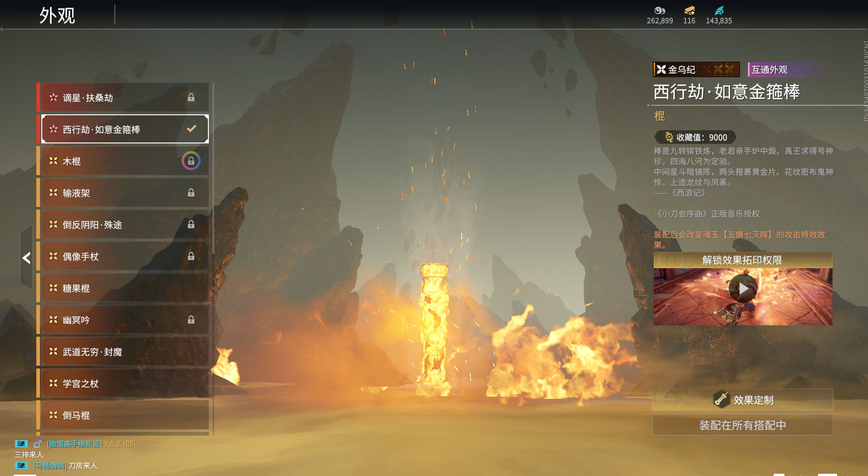Select the 糖果棍 skin entry
868x476 pixels.
point(123,288)
